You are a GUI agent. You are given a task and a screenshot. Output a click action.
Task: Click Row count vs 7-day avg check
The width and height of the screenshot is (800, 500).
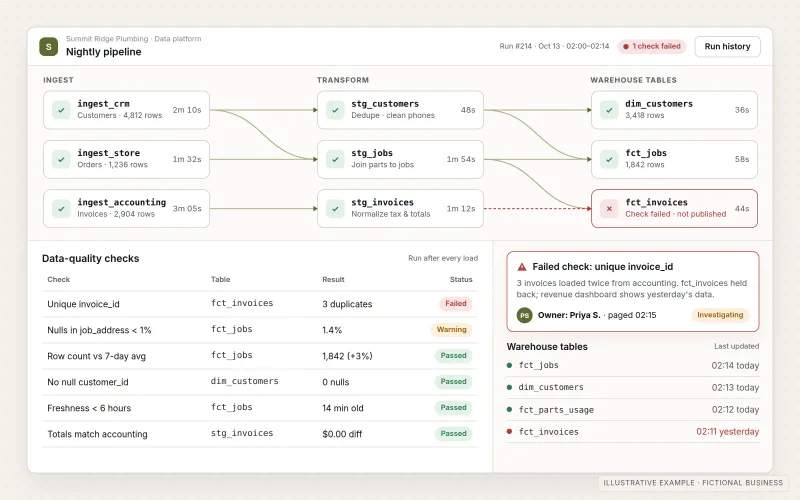click(x=96, y=356)
